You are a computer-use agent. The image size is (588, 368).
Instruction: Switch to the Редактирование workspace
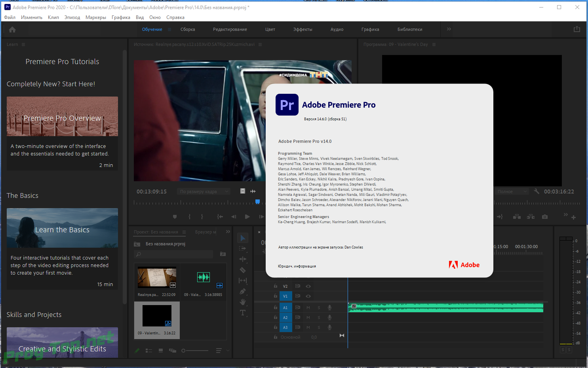(230, 29)
